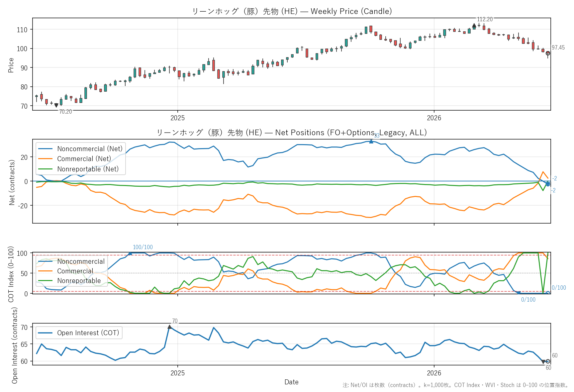This screenshot has height=392, width=574.
Task: Click the 112.20 price high triangle marker
Action: pyautogui.click(x=474, y=26)
